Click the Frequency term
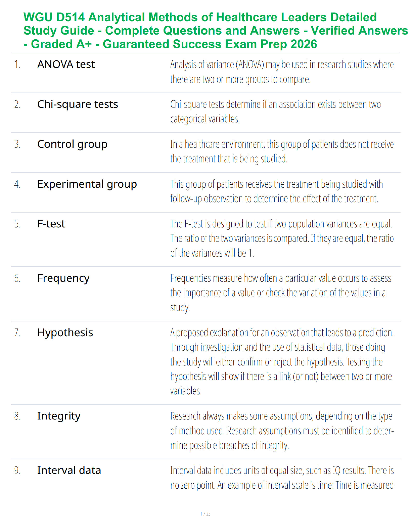Screen dimensions: 411x532 point(63,278)
